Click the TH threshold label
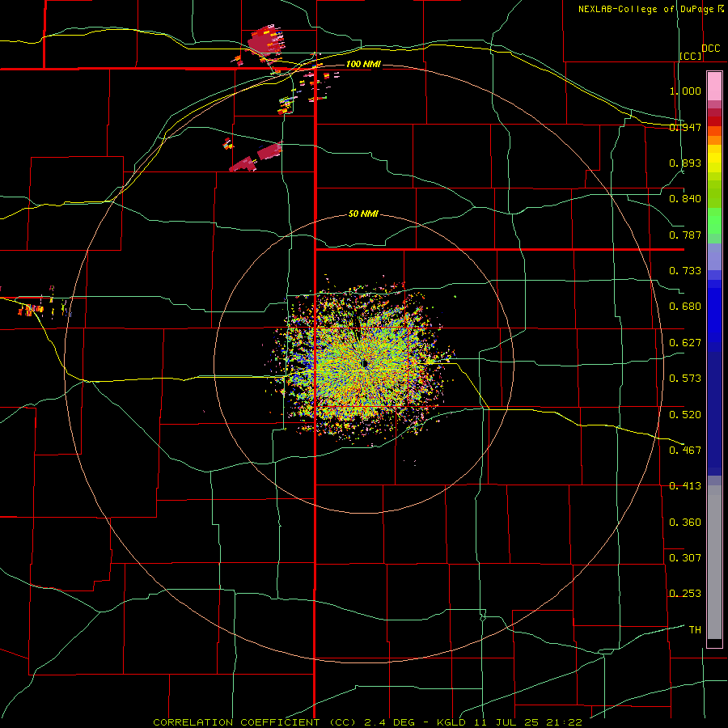 695,630
